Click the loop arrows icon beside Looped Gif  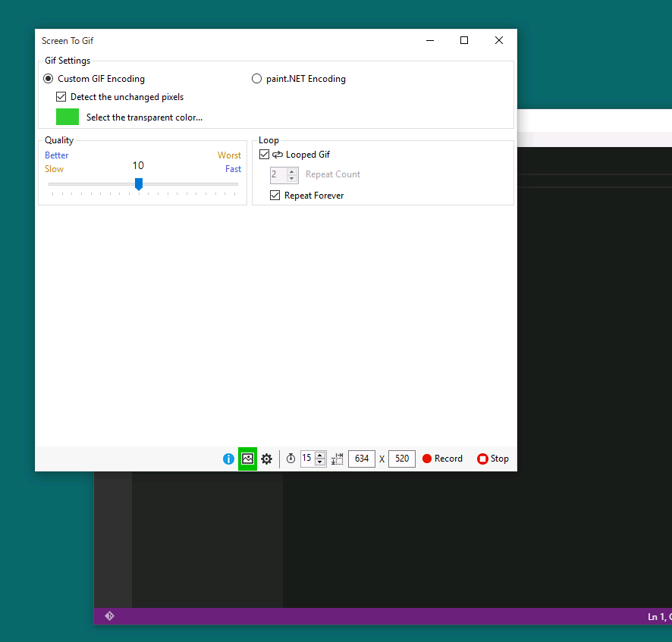278,154
